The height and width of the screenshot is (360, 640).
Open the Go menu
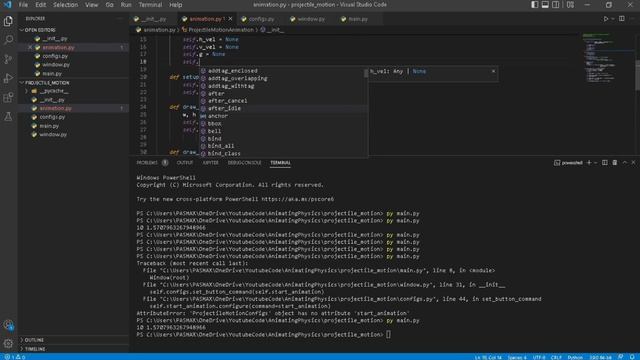(x=109, y=5)
